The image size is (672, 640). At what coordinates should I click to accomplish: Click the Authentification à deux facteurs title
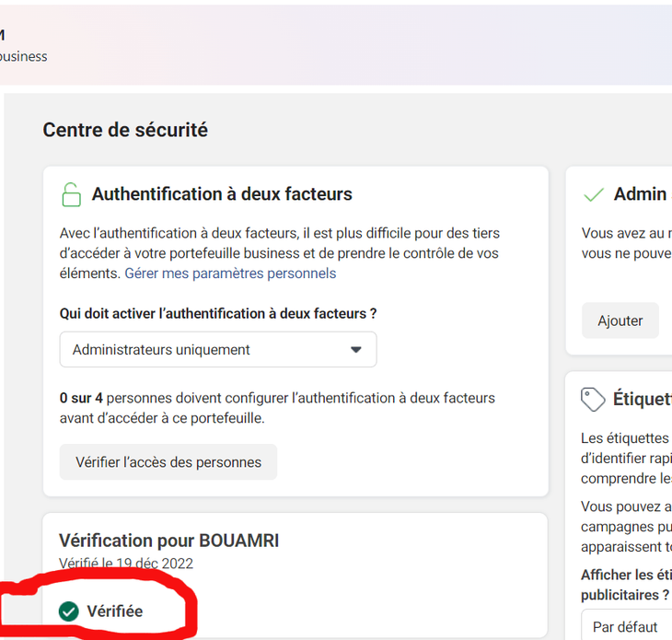click(222, 194)
